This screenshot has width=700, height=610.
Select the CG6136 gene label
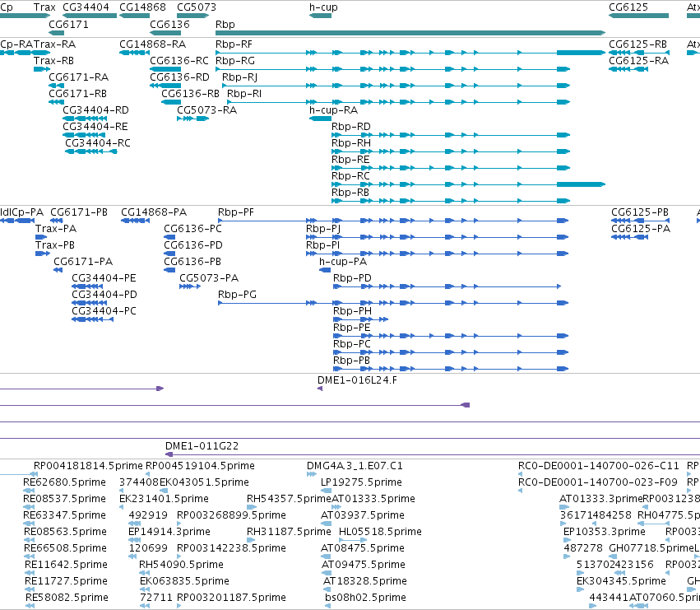pos(169,25)
